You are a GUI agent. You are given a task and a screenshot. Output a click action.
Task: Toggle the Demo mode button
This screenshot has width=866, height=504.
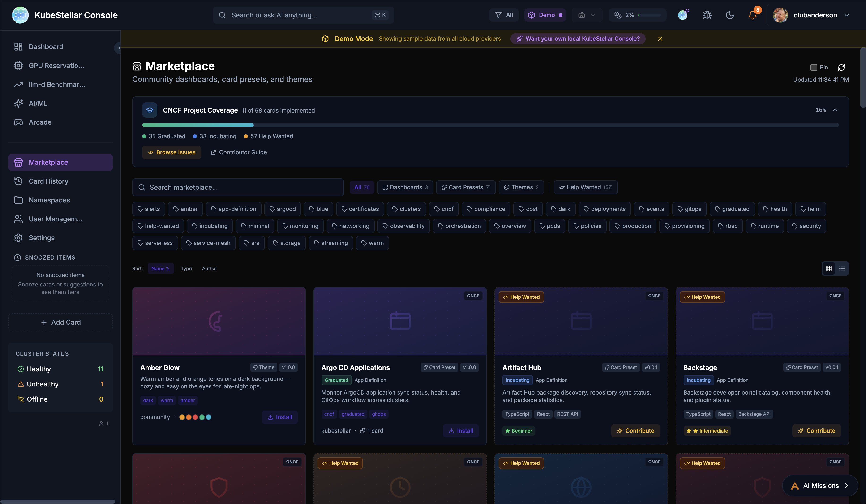545,15
